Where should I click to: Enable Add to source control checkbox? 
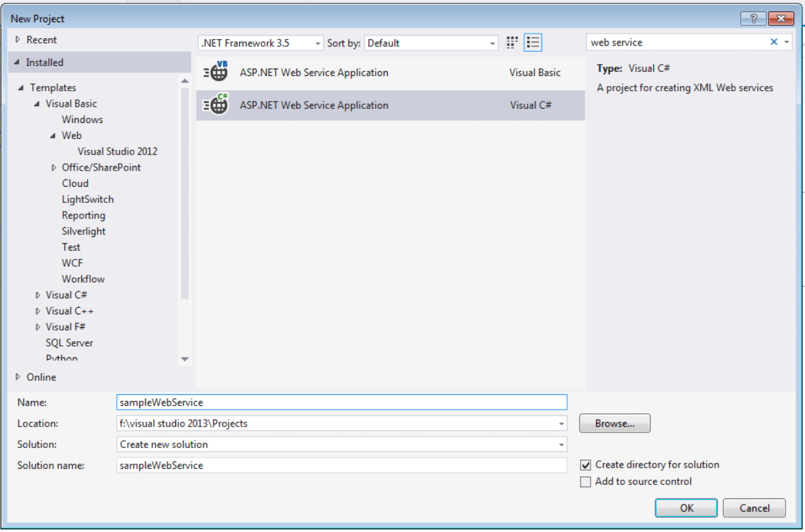(585, 482)
